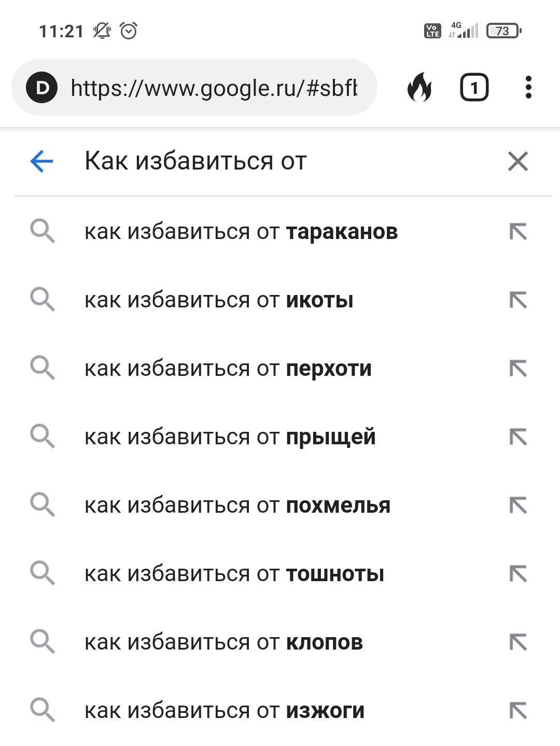Clear the search query with the X
Image resolution: width=560 pixels, height=746 pixels.
point(517,161)
